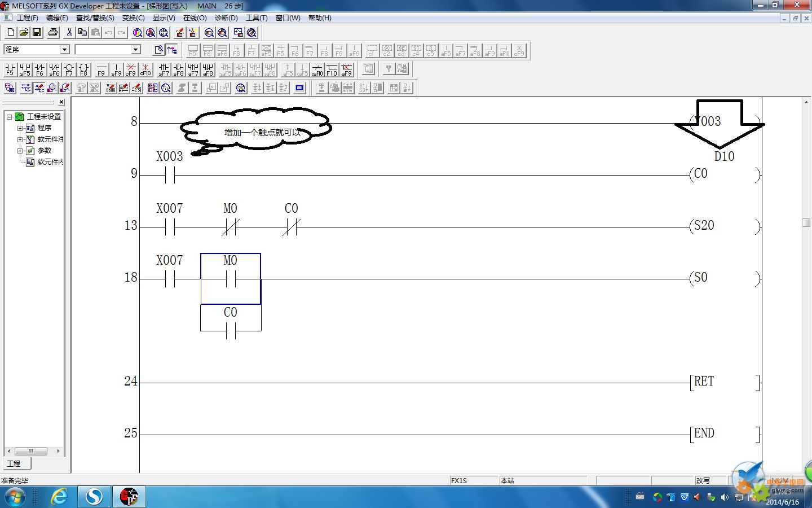Draw horizontal line F9
812x508 pixels.
tap(101, 70)
